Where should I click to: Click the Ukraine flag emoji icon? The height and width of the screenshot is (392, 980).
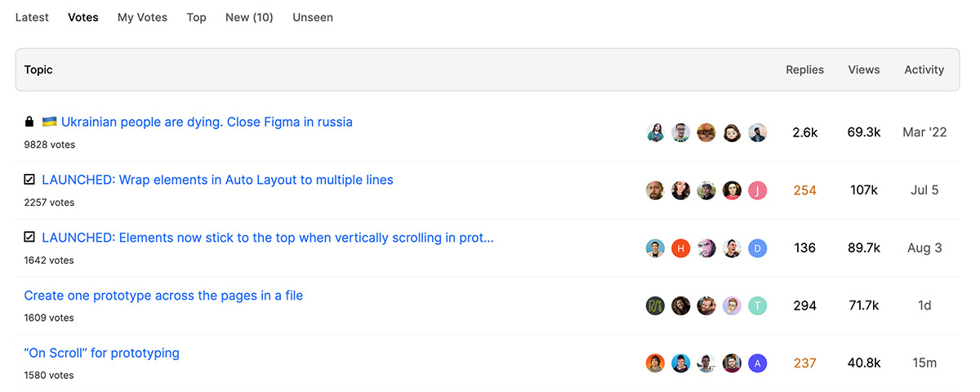[x=49, y=122]
